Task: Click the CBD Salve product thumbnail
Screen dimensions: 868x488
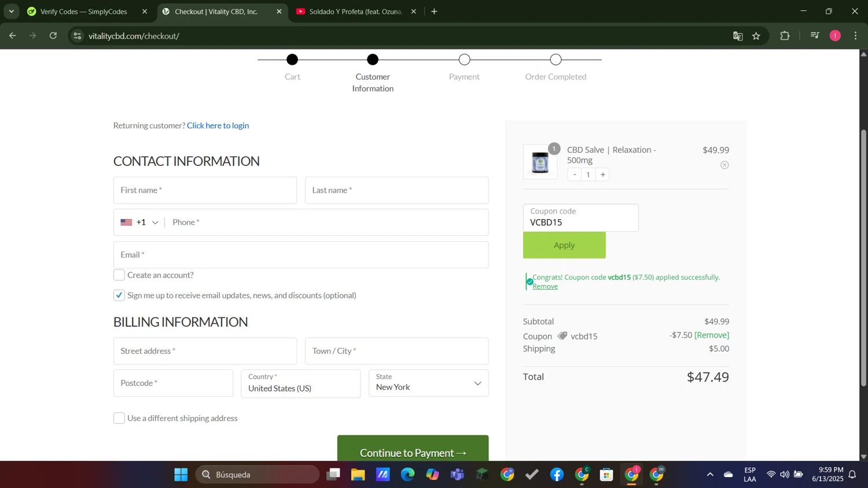Action: coord(540,162)
